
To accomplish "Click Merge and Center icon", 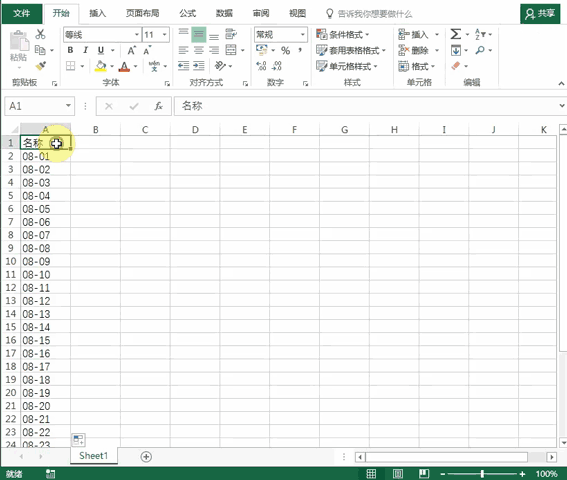I will point(231,50).
